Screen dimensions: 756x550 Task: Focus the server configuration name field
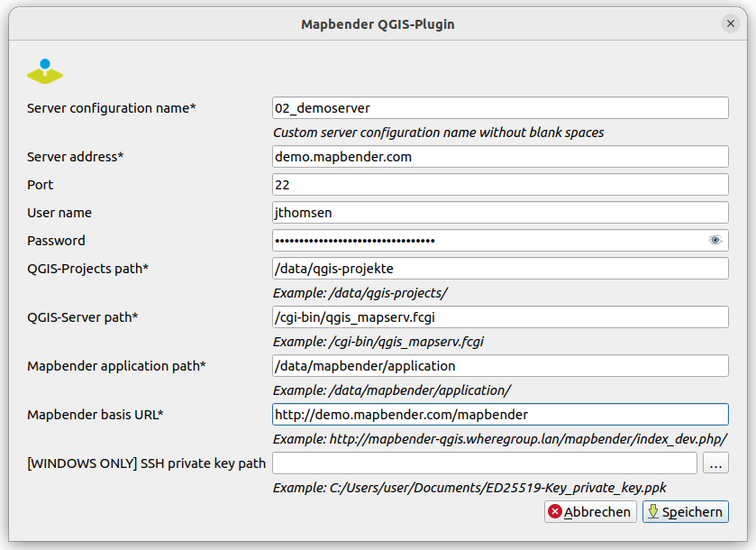pos(500,107)
